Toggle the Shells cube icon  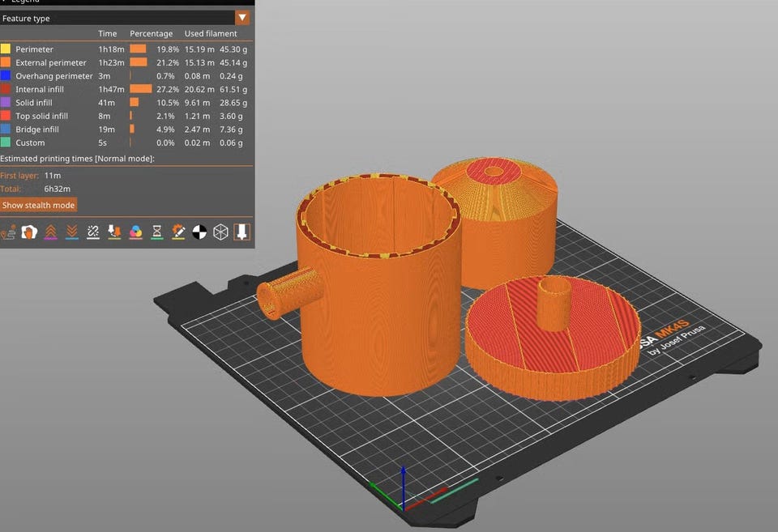[220, 232]
